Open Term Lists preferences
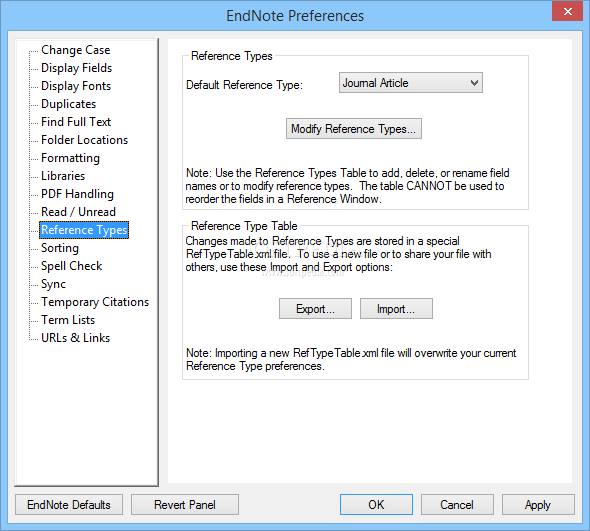The image size is (590, 531). [x=68, y=320]
